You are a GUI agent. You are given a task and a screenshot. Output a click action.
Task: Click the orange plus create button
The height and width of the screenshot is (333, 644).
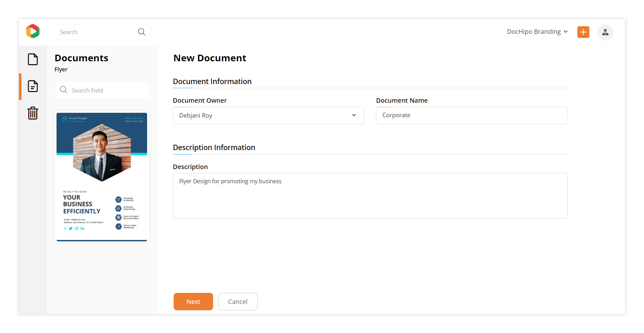tap(583, 32)
